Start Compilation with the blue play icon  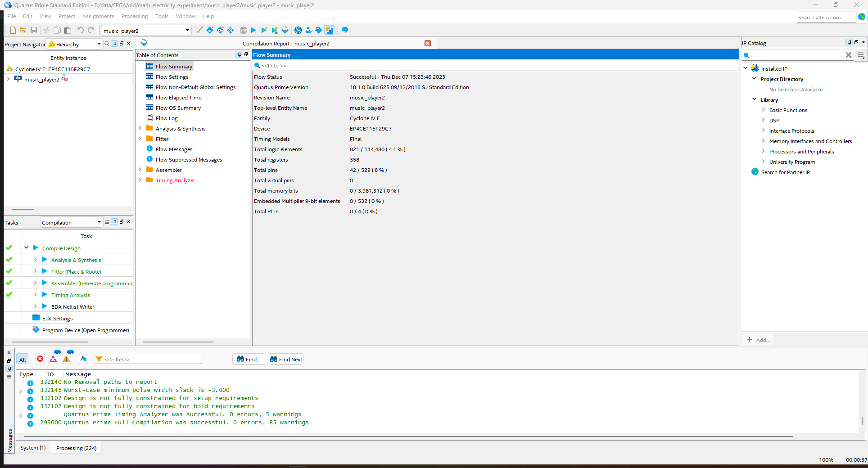point(253,30)
